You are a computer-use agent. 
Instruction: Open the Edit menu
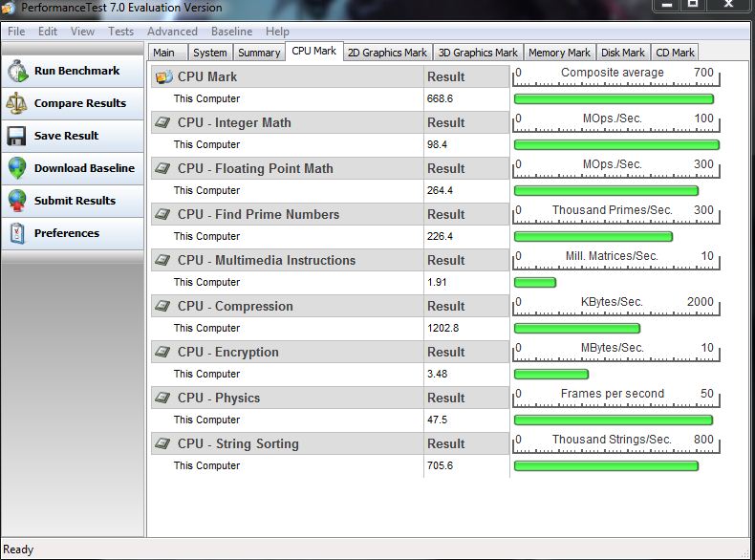[48, 32]
